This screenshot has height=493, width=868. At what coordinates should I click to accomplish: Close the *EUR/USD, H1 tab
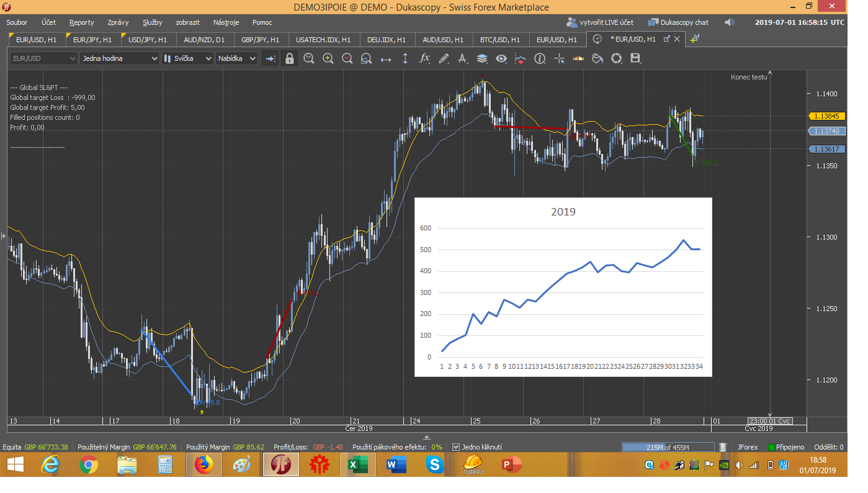click(677, 38)
